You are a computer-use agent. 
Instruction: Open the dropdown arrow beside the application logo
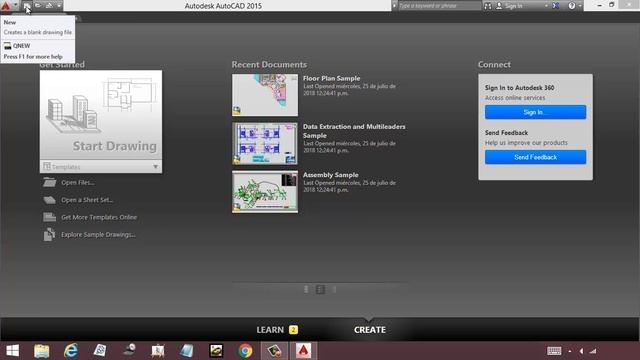[16, 5]
